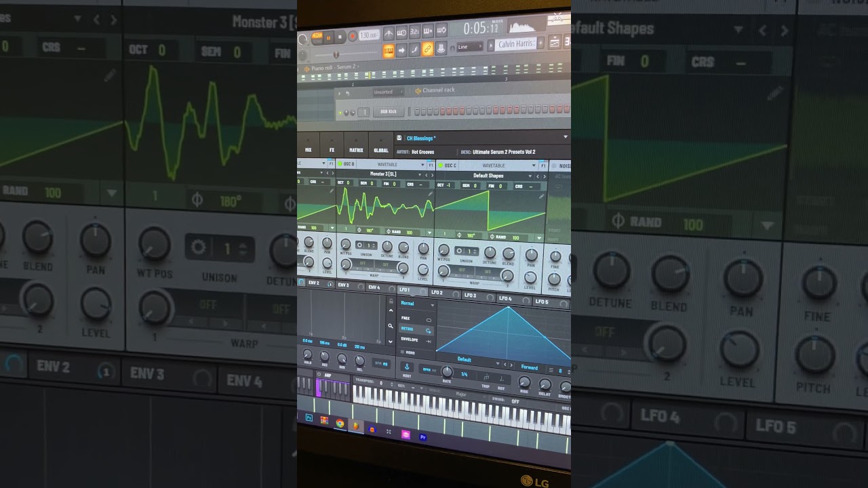Toggle the 808 Kick channel mute LED
The height and width of the screenshot is (488, 868).
[x=340, y=113]
